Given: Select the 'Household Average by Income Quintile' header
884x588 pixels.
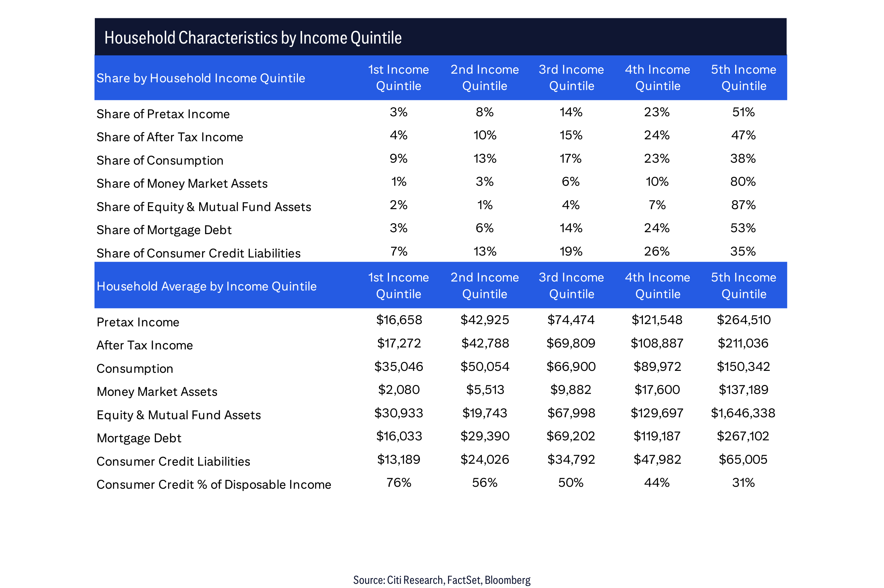Looking at the screenshot, I should click(x=207, y=286).
